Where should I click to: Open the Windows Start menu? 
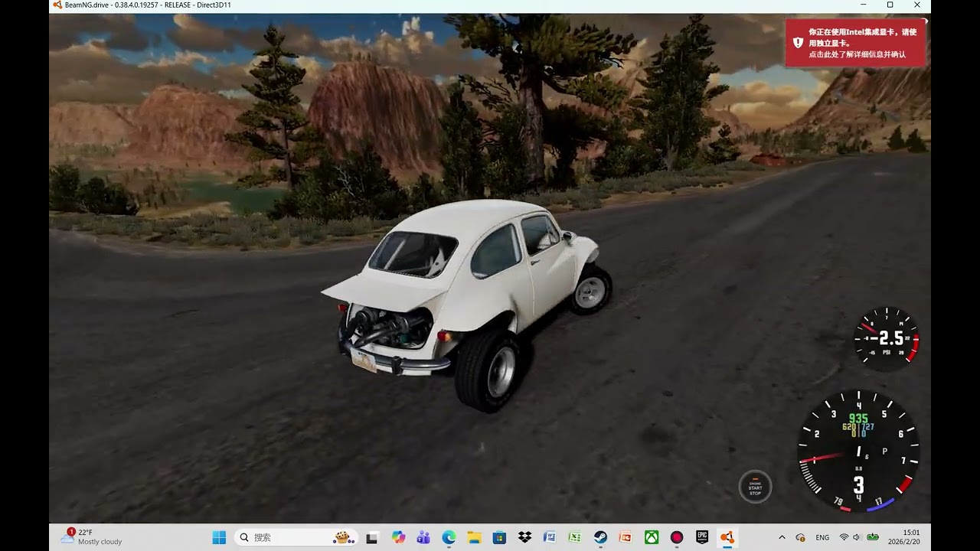(x=219, y=537)
